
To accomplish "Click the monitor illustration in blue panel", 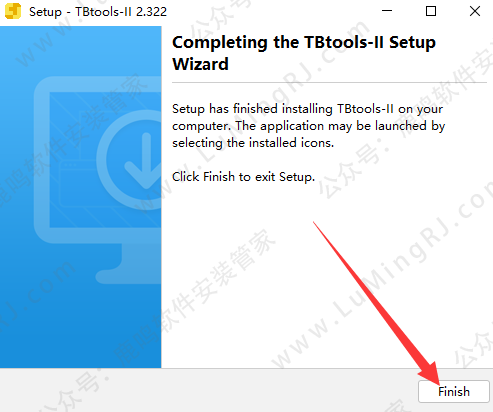I will (98, 180).
